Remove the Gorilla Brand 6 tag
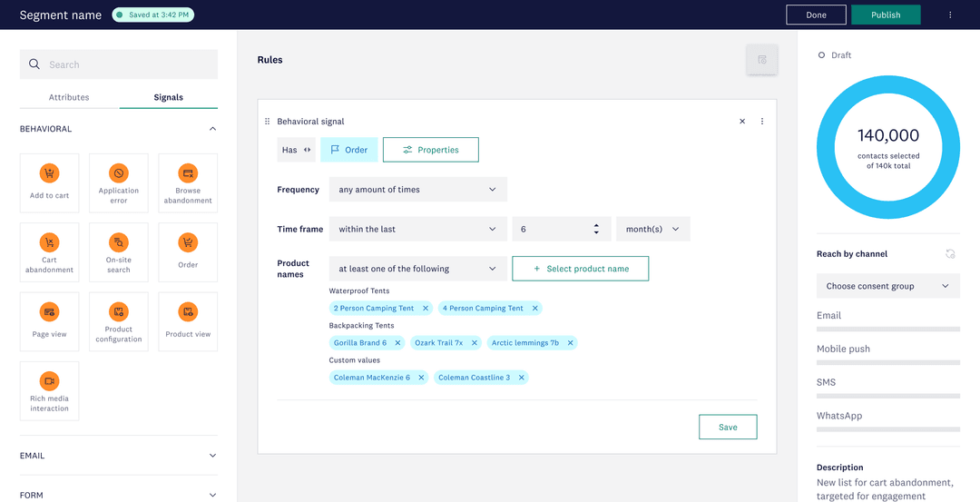The width and height of the screenshot is (980, 502). (x=397, y=342)
